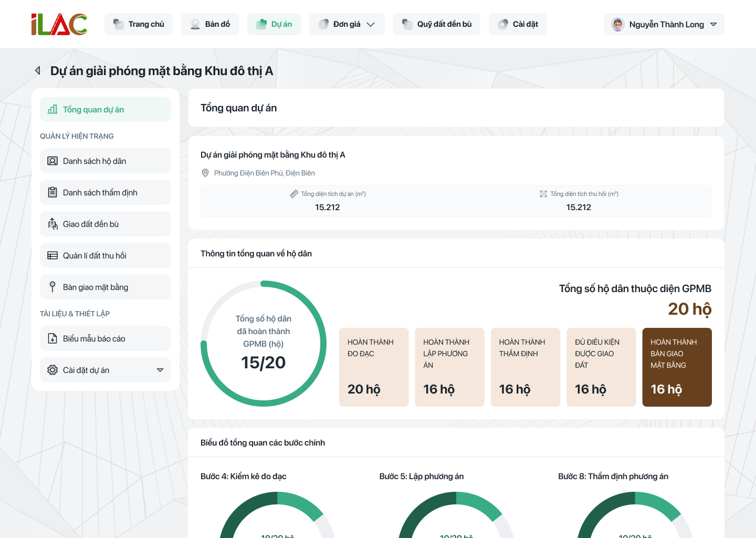The height and width of the screenshot is (538, 756).
Task: Select Bàn giao mặt bằng pin icon
Action: pyautogui.click(x=52, y=287)
